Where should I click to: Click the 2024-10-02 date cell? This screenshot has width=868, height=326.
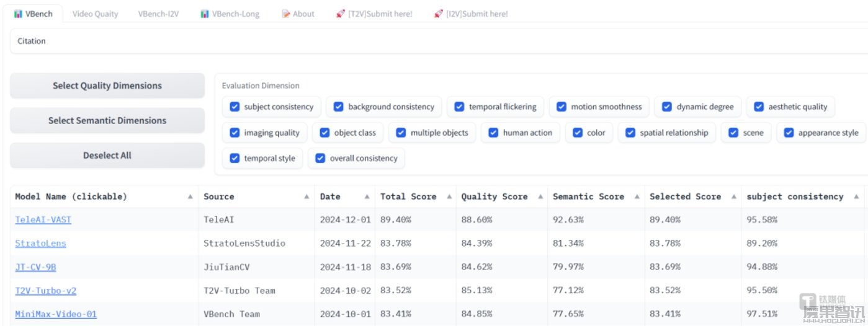pyautogui.click(x=344, y=290)
